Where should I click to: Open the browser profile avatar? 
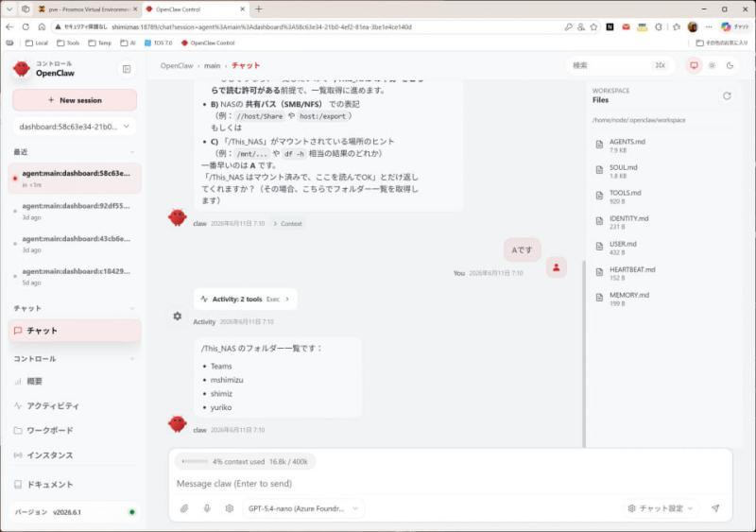coord(693,27)
